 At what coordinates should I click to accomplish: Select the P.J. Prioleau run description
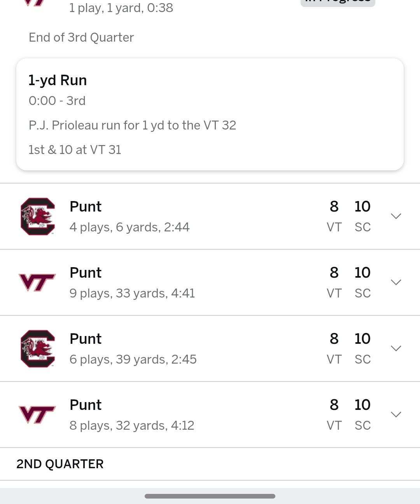pyautogui.click(x=132, y=125)
